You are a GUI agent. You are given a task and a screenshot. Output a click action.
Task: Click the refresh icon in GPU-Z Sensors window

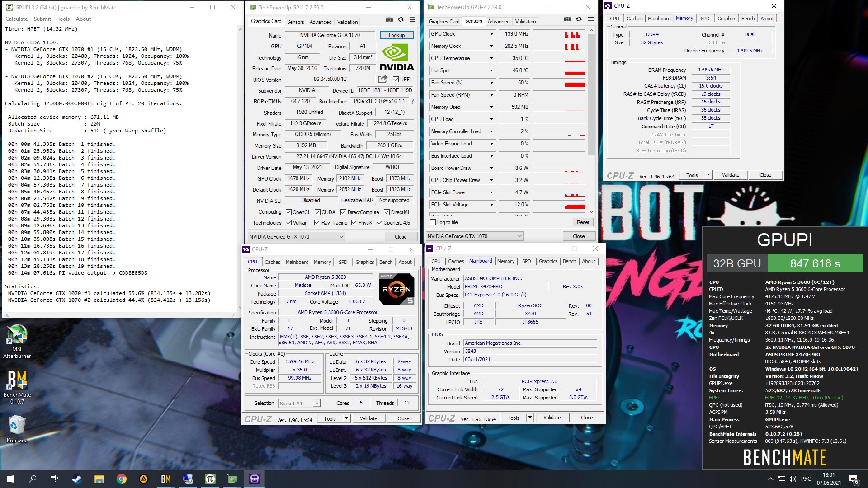pos(579,19)
